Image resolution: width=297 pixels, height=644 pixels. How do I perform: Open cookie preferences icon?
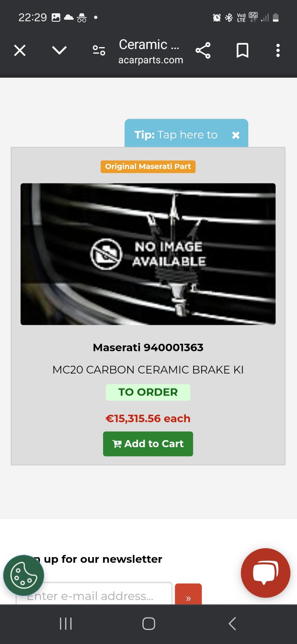click(24, 575)
